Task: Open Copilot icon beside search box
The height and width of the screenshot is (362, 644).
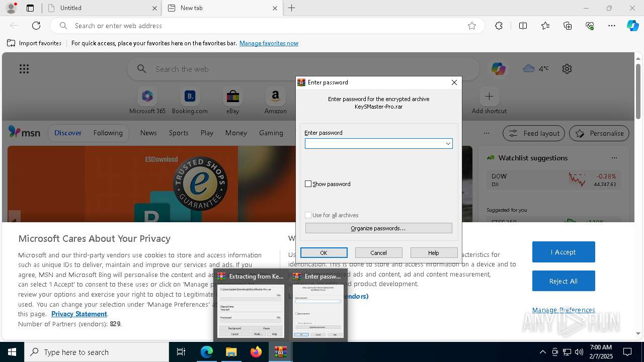Action: coord(499,69)
